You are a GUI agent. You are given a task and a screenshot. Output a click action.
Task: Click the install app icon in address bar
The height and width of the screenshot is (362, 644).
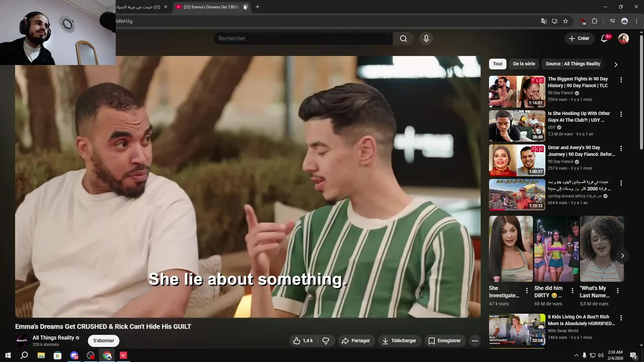554,21
